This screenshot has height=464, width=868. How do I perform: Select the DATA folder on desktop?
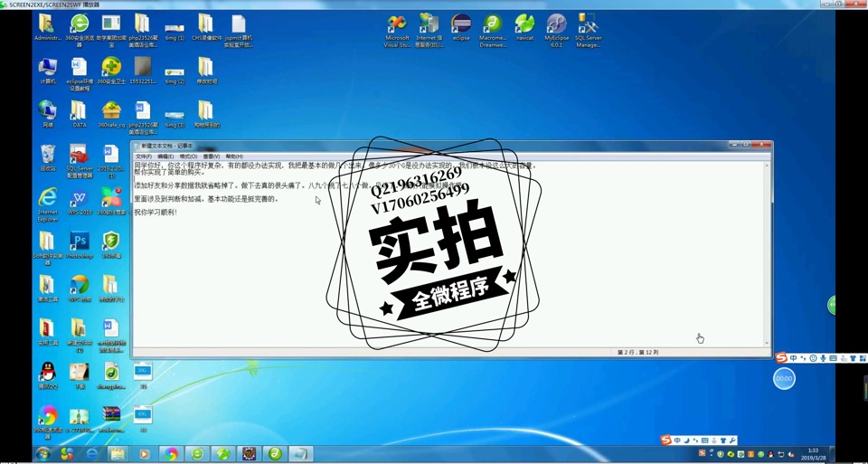click(80, 111)
